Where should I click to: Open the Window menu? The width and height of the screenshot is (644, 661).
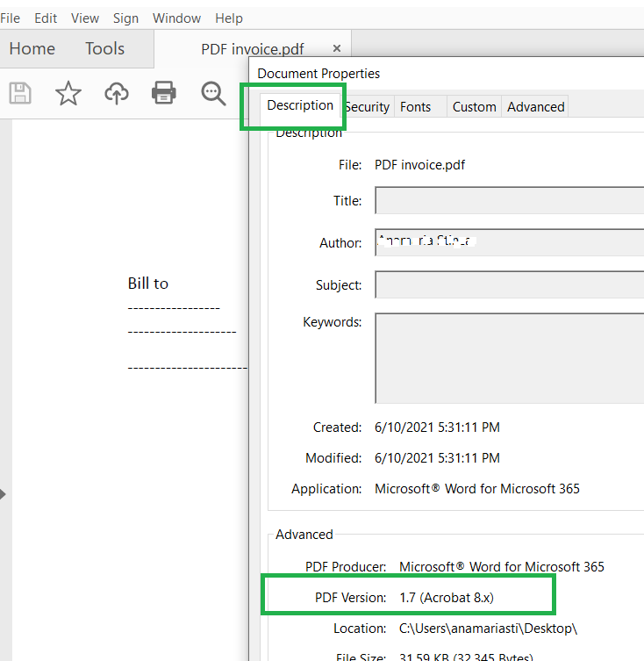pos(176,18)
